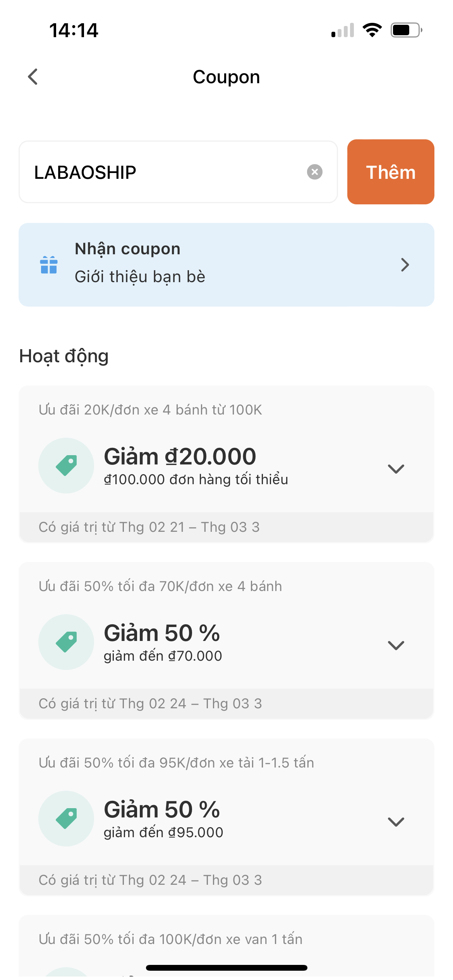453x980 pixels.
Task: Expand the Giảm đ20.000 coupon details
Action: pyautogui.click(x=396, y=469)
